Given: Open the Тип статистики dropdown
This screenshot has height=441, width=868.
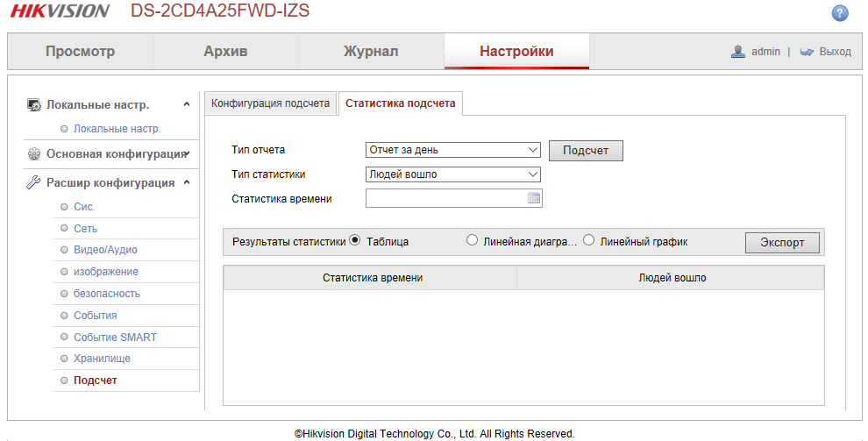Looking at the screenshot, I should tap(452, 174).
